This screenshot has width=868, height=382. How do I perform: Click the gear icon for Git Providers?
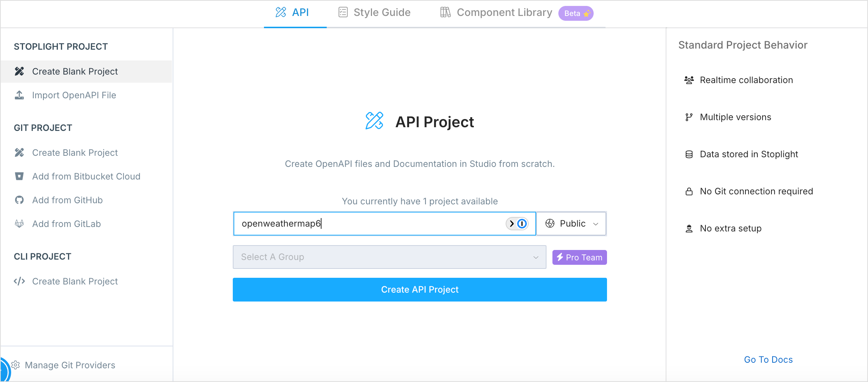pyautogui.click(x=16, y=365)
